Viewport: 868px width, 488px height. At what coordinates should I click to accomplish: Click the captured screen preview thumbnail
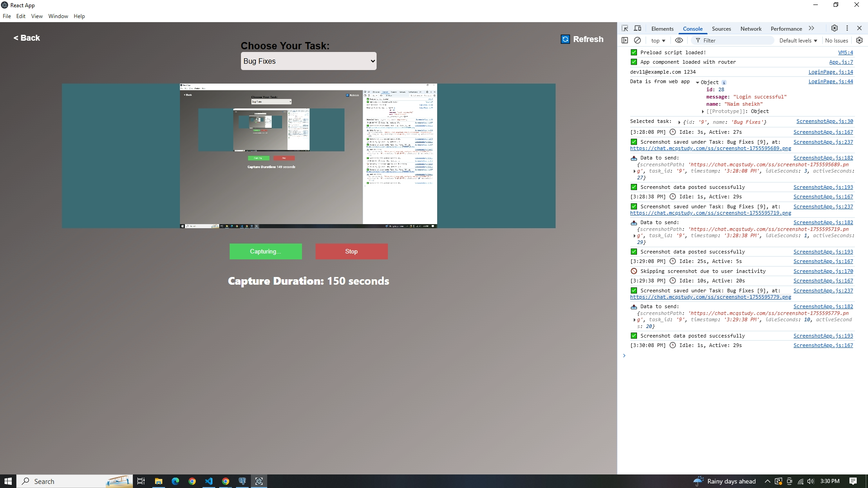point(308,155)
